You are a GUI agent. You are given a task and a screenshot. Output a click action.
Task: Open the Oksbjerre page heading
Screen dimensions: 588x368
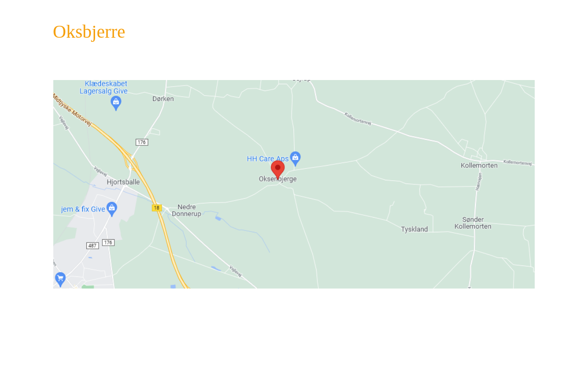[x=89, y=32]
